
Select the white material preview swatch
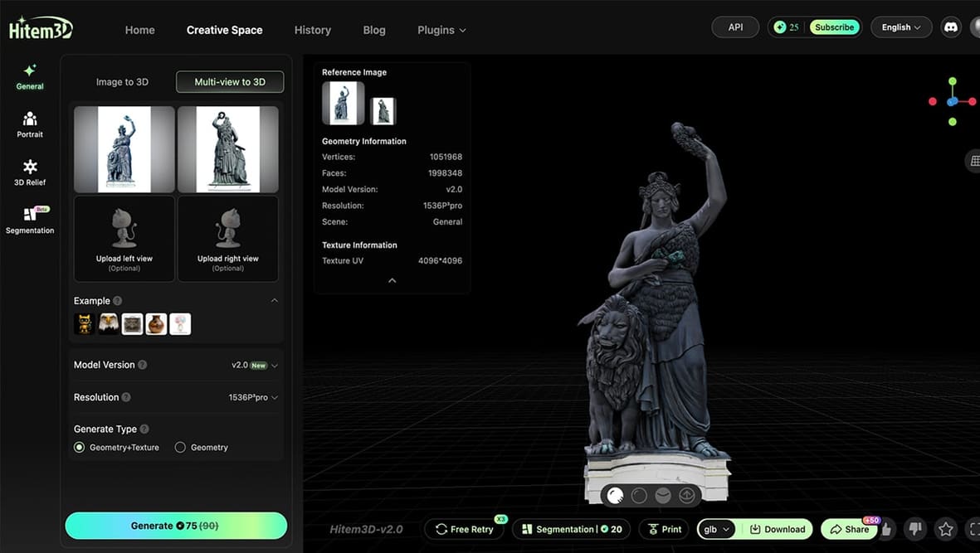pyautogui.click(x=616, y=495)
